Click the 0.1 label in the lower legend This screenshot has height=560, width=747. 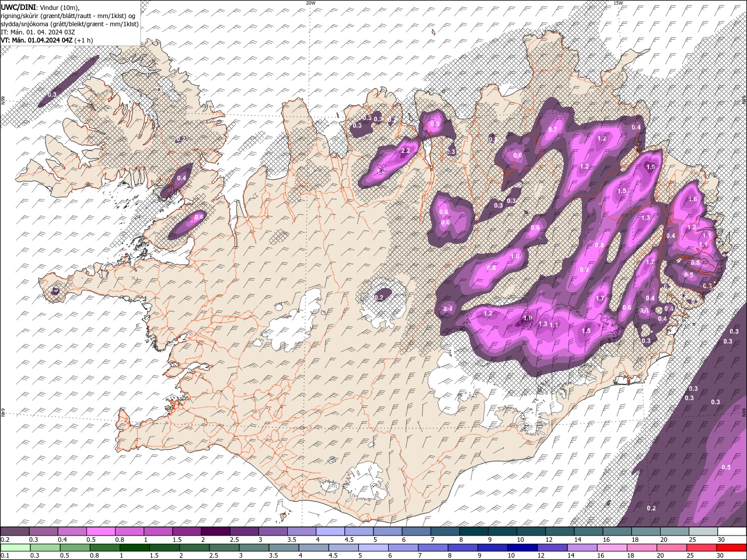point(5,556)
